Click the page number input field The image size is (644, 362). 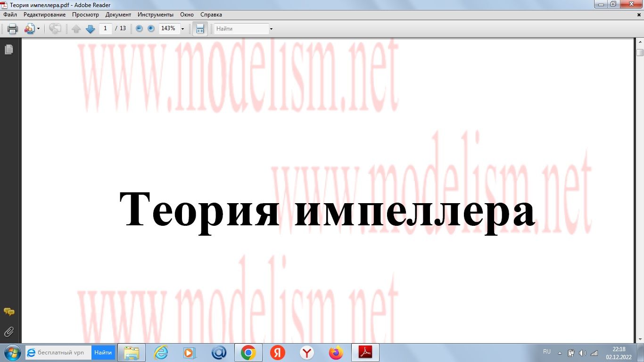[x=106, y=28]
